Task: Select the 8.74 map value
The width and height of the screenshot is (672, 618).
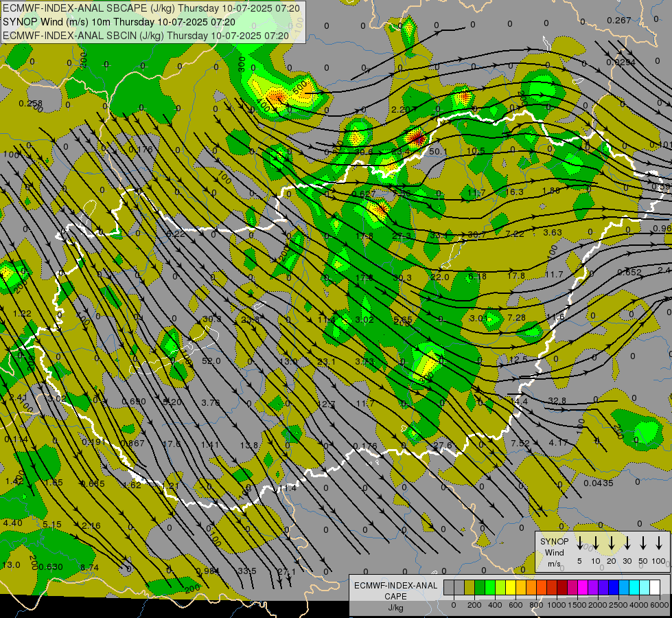Action: click(x=89, y=567)
